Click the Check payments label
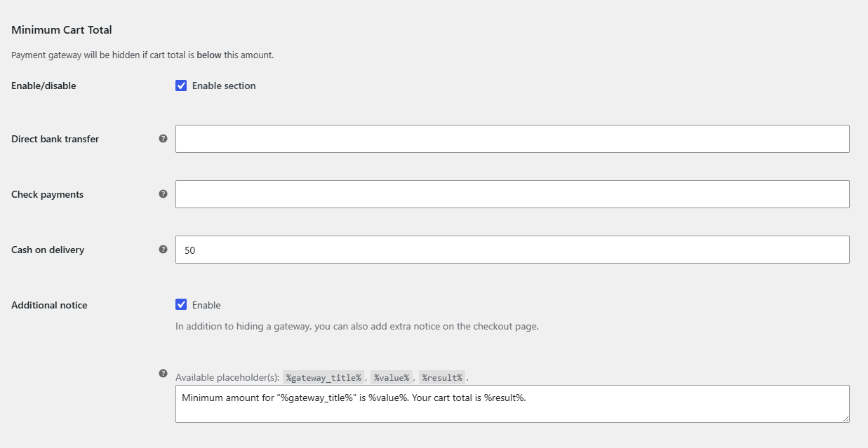This screenshot has height=448, width=868. point(47,194)
